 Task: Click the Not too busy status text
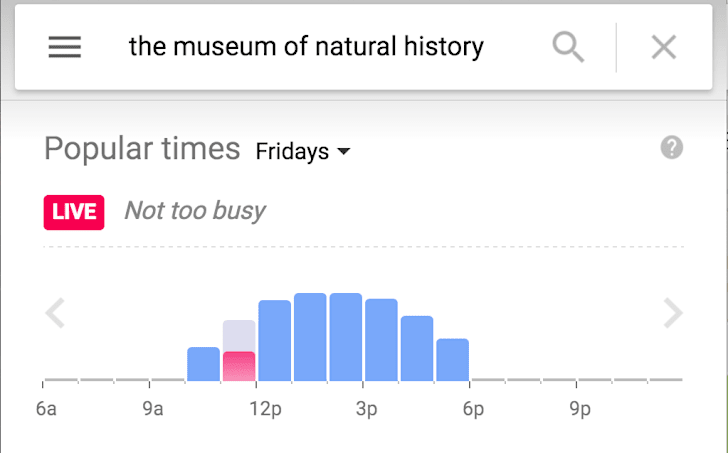[x=195, y=211]
